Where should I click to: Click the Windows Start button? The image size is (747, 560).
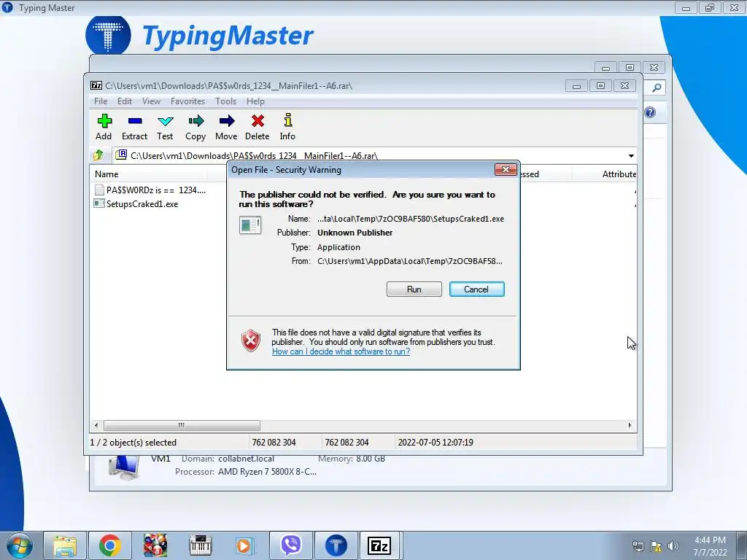click(20, 545)
